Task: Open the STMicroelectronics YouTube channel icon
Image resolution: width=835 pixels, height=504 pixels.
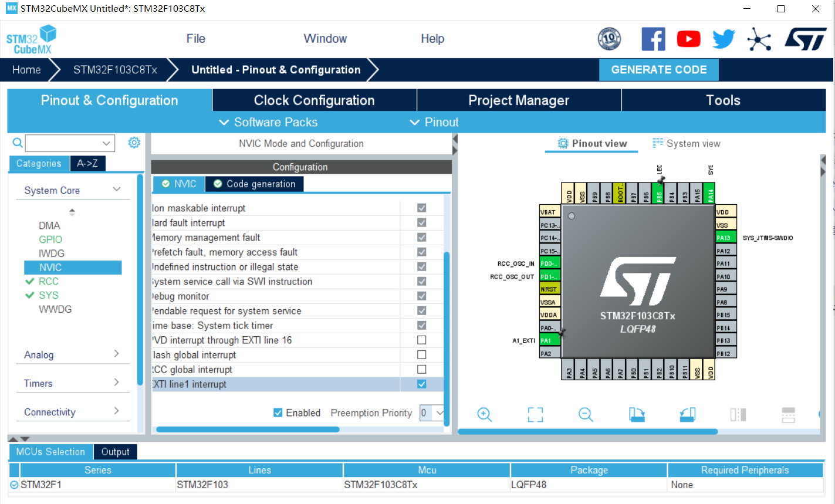Action: 688,39
